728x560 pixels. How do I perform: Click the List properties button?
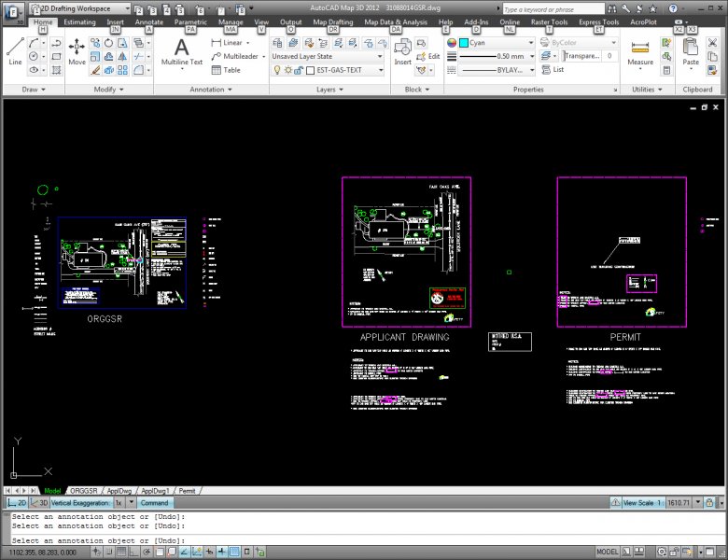point(553,69)
